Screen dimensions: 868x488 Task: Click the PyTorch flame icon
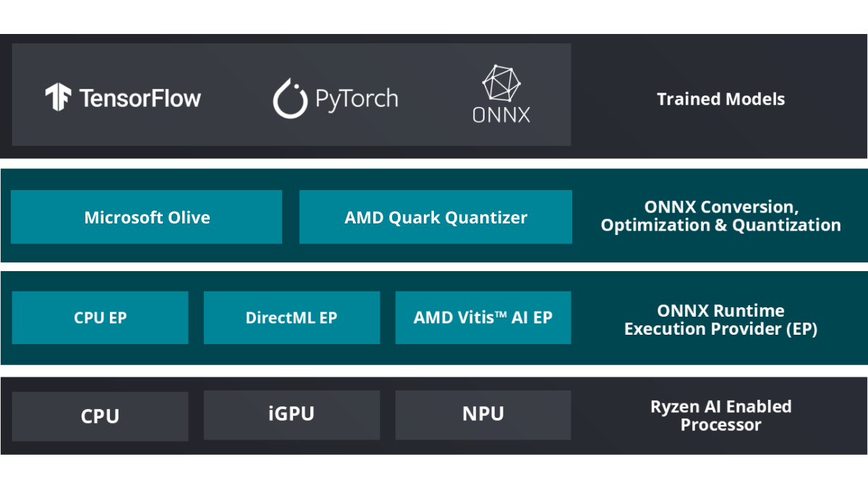coord(289,98)
